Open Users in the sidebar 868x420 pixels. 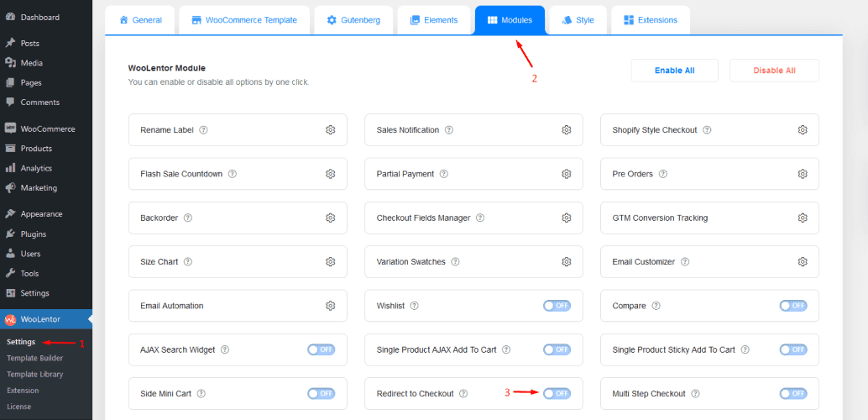click(x=46, y=254)
